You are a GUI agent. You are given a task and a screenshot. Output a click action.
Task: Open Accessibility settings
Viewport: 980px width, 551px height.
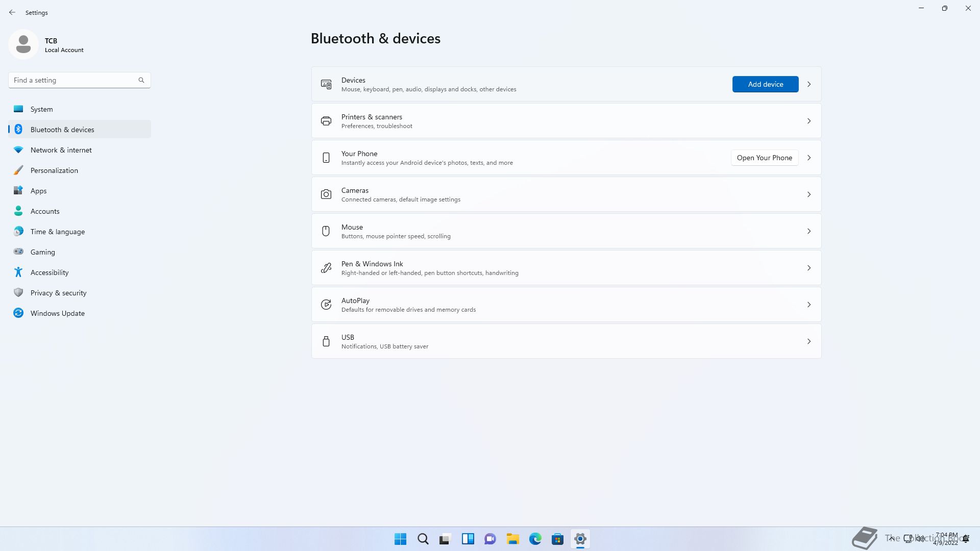pyautogui.click(x=80, y=272)
